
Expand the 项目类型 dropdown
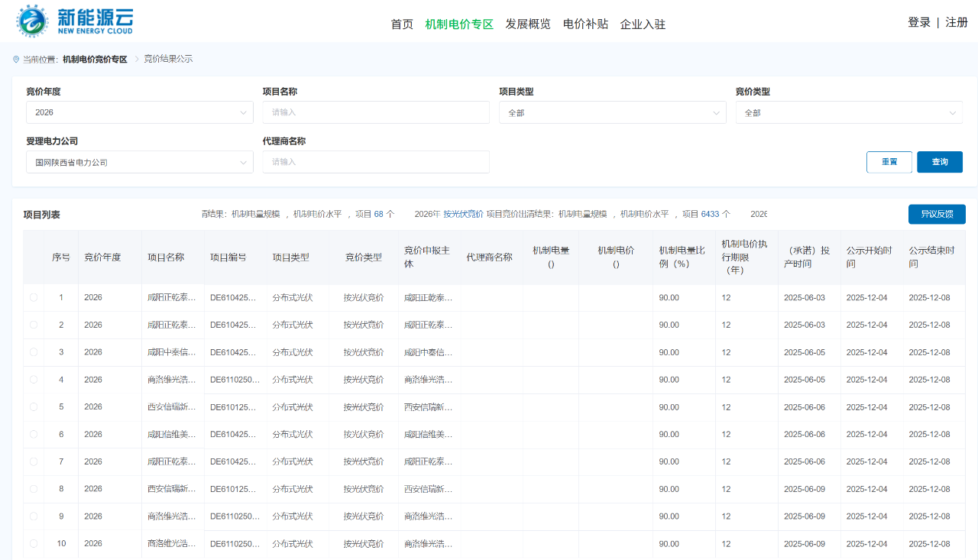[x=612, y=112]
